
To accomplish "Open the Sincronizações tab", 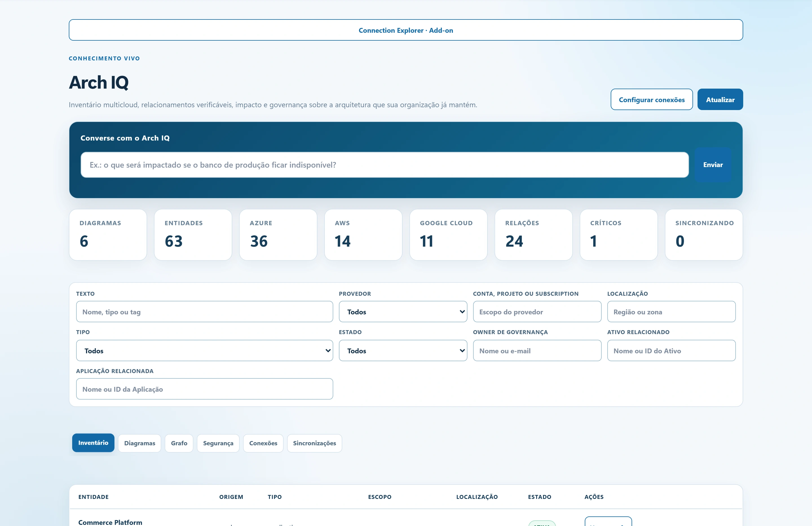I will 314,443.
